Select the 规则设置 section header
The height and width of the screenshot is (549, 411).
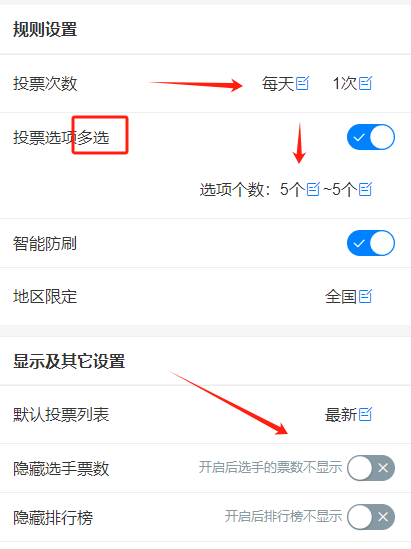coord(45,29)
